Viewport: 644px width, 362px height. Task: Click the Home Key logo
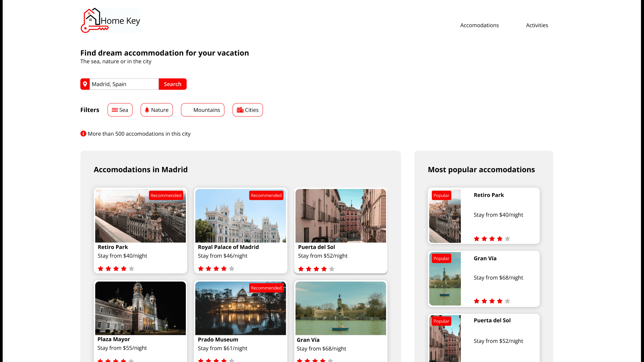[111, 20]
